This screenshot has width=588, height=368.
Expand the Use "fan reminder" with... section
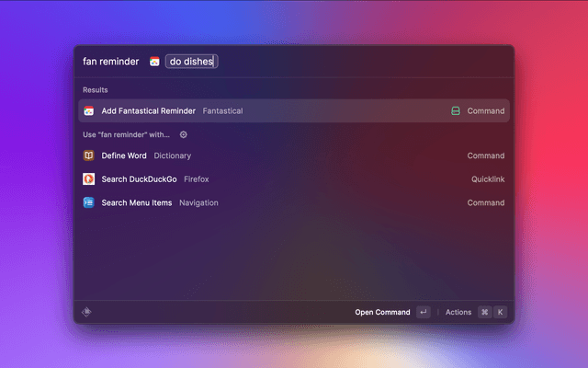126,134
